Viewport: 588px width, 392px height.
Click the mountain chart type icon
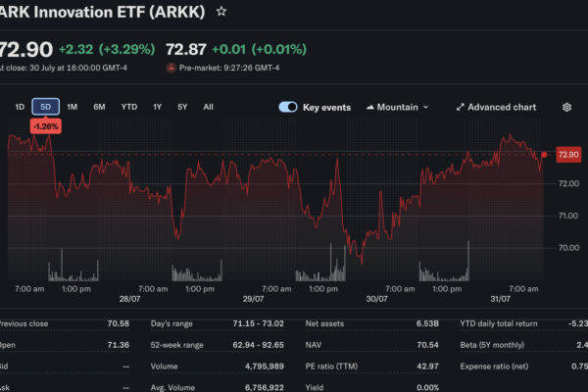(370, 107)
